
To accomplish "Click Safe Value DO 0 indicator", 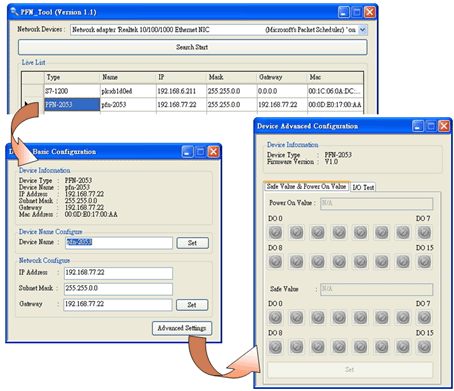I will (275, 318).
